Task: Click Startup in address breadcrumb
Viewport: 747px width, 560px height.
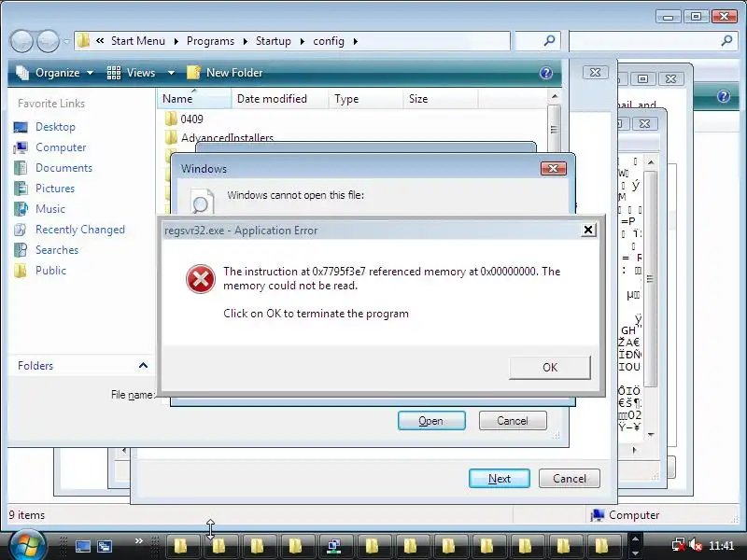Action: (x=273, y=41)
